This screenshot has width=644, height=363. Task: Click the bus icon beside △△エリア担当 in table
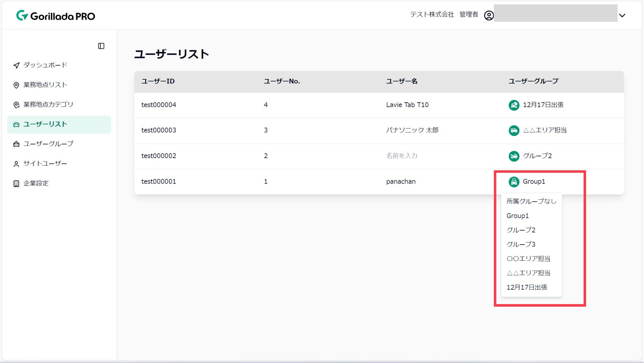pos(514,130)
